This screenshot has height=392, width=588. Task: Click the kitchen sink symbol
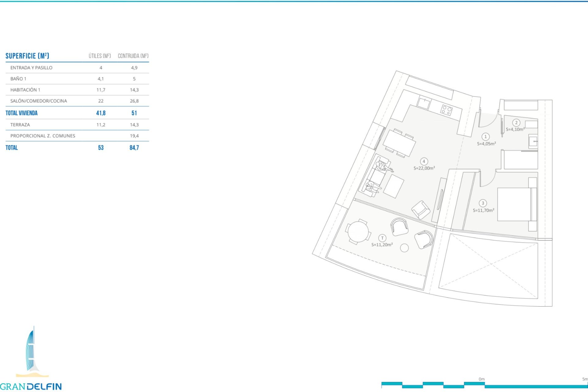[424, 103]
